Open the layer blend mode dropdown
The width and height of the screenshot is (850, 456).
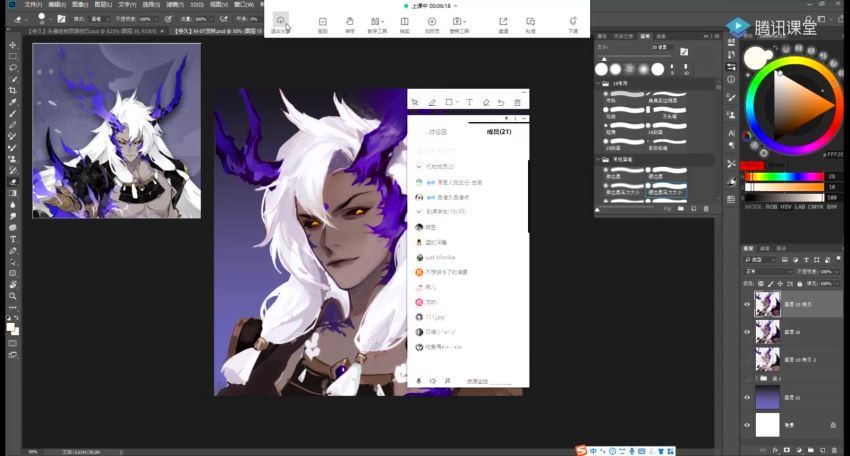tap(768, 271)
